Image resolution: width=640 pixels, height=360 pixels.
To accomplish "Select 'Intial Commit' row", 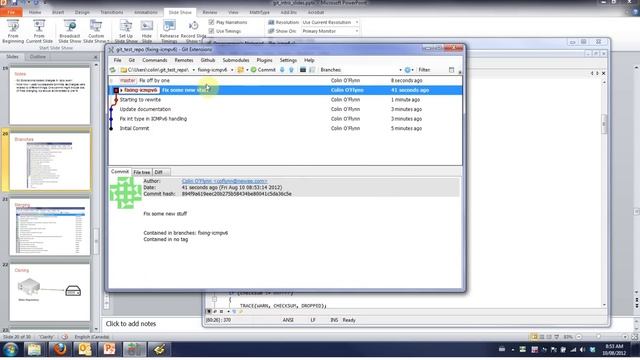I will coord(286,128).
